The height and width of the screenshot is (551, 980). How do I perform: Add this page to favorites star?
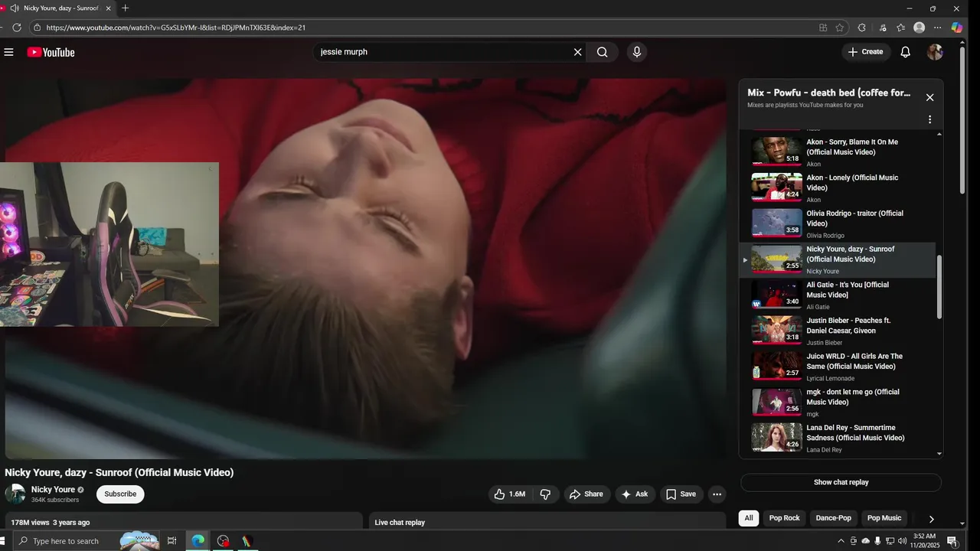pos(840,28)
